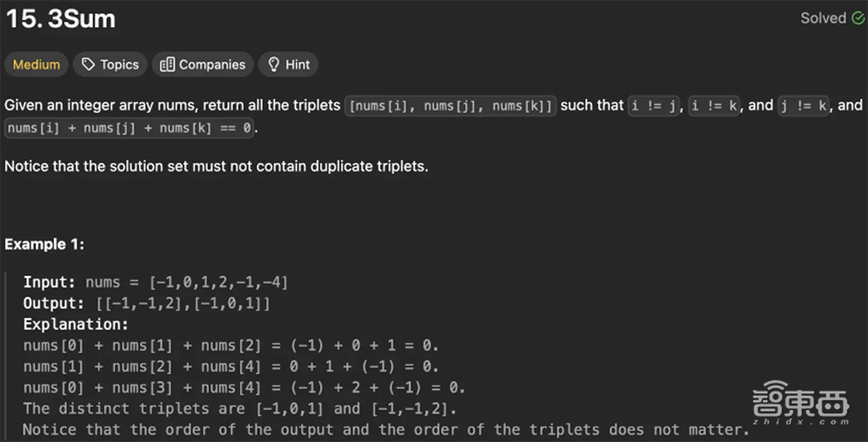Click the i != k inline code
Screen dimensions: 868x442
tap(716, 106)
